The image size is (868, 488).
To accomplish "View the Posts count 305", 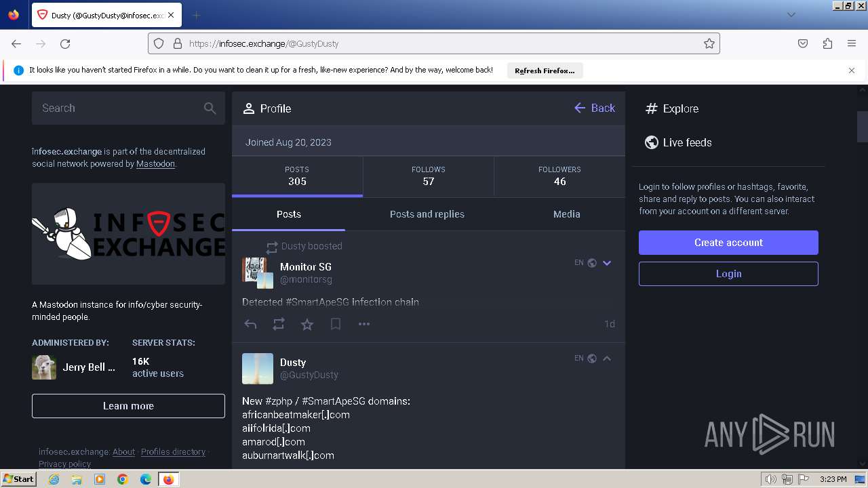I will pyautogui.click(x=297, y=176).
